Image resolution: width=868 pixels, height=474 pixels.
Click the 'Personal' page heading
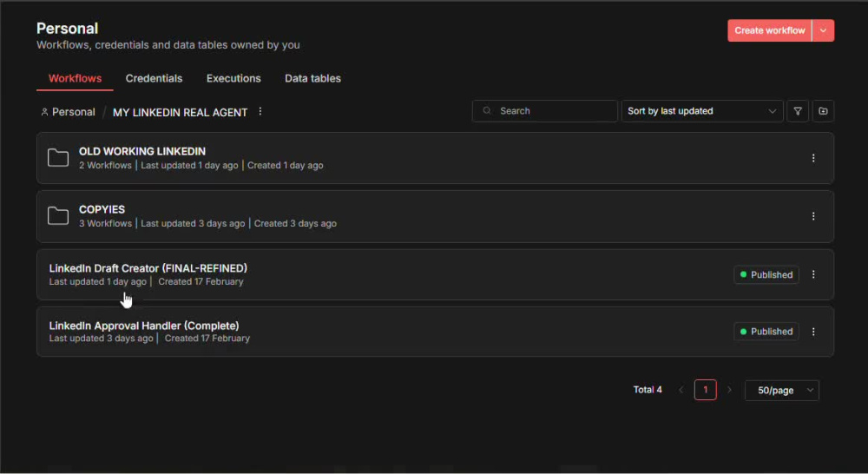click(x=68, y=29)
